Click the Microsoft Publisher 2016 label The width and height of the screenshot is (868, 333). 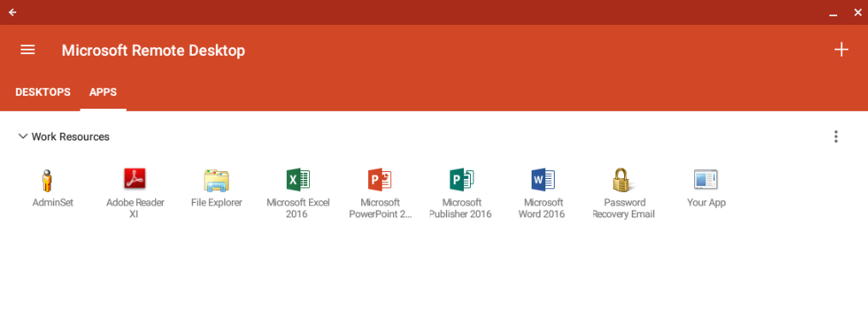[461, 209]
